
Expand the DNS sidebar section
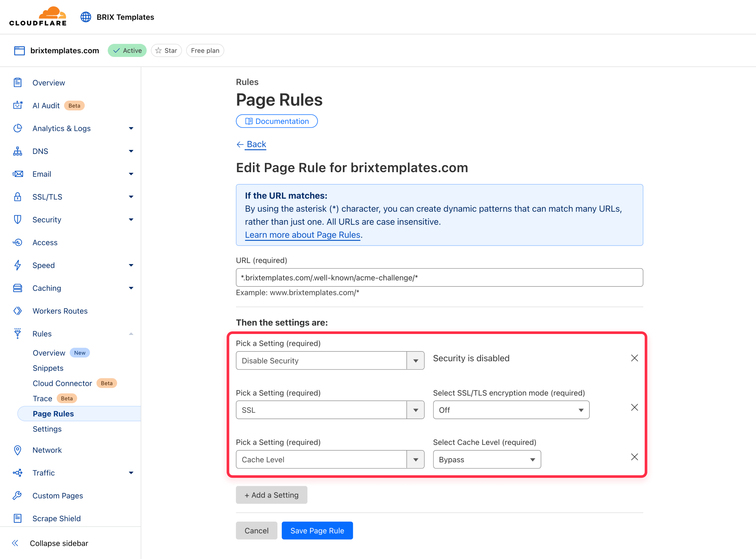tap(131, 151)
